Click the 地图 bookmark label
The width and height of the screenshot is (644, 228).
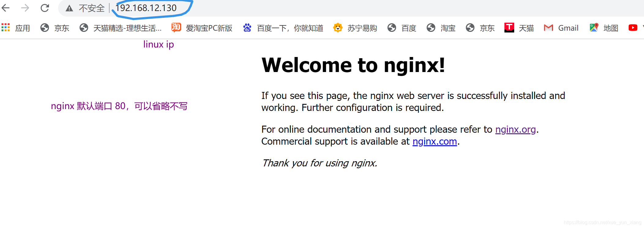coord(611,28)
